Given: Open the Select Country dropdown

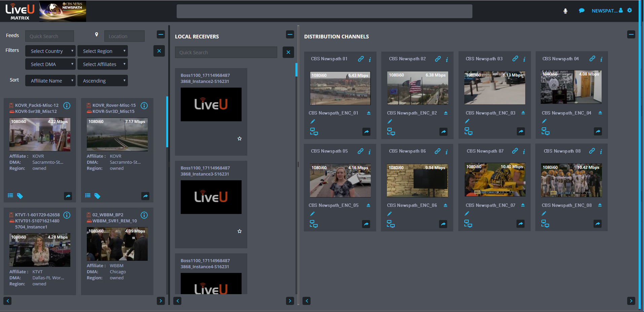Looking at the screenshot, I should (x=50, y=51).
